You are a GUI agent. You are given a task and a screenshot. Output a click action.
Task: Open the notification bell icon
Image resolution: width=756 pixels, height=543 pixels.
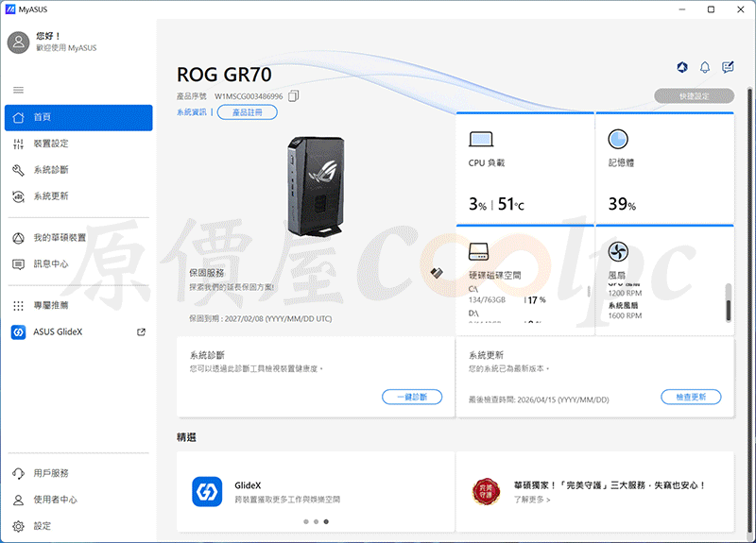[x=705, y=67]
